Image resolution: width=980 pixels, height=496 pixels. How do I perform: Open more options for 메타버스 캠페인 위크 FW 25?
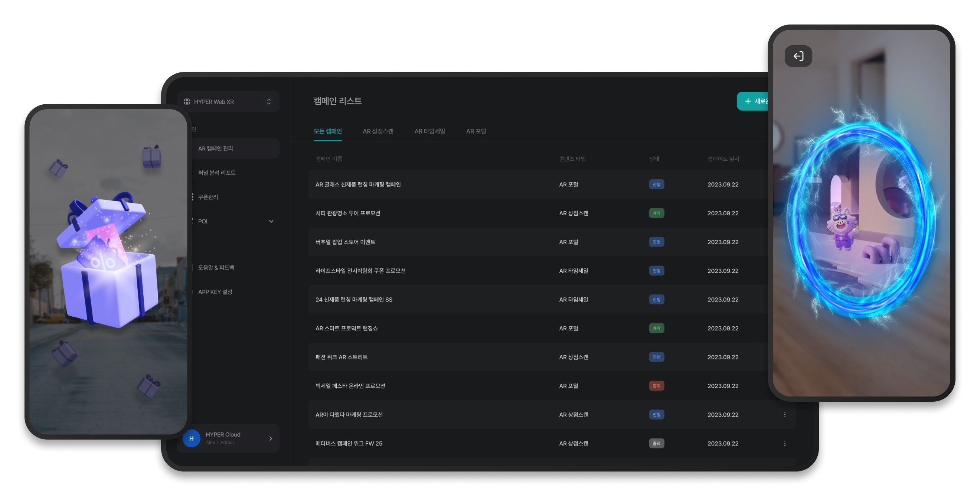click(784, 444)
